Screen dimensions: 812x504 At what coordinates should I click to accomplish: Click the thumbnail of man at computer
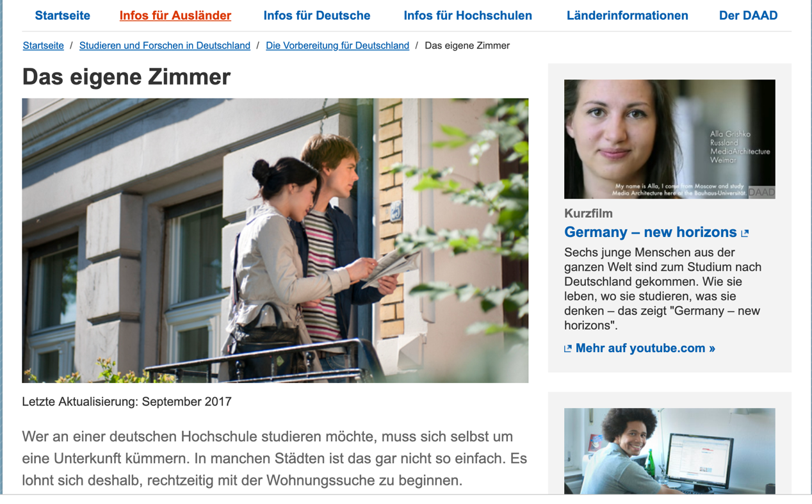669,451
